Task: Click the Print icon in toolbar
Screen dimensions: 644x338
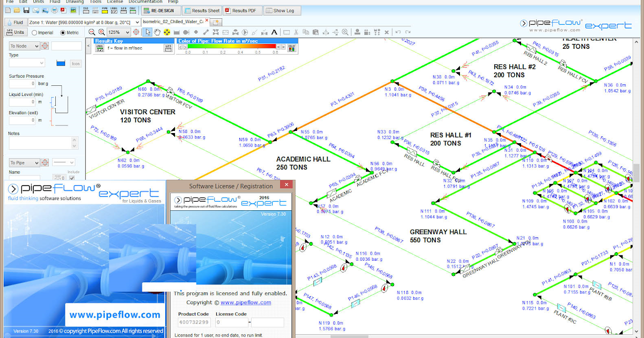Action: click(x=55, y=10)
